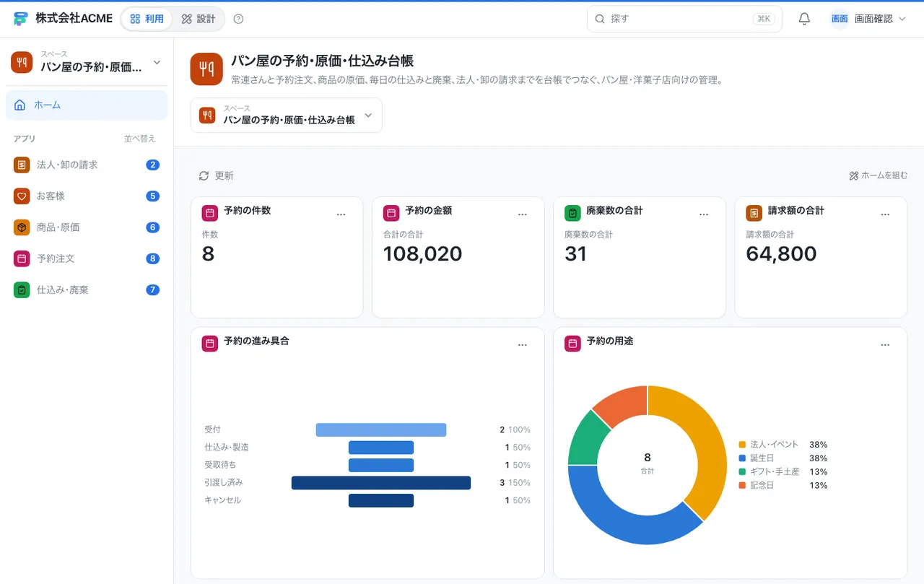Open the 予約の進み具合 chart more options
This screenshot has height=584, width=924.
click(x=523, y=345)
